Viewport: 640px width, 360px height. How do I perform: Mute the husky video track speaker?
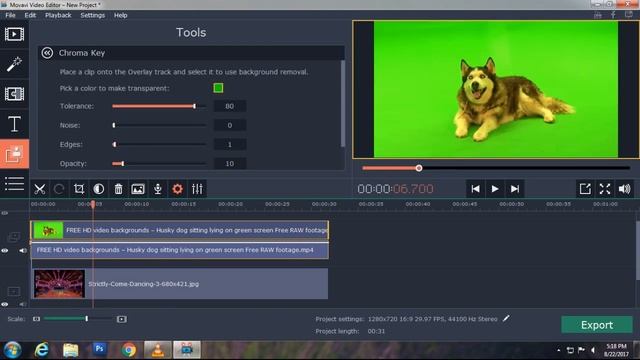tap(23, 251)
